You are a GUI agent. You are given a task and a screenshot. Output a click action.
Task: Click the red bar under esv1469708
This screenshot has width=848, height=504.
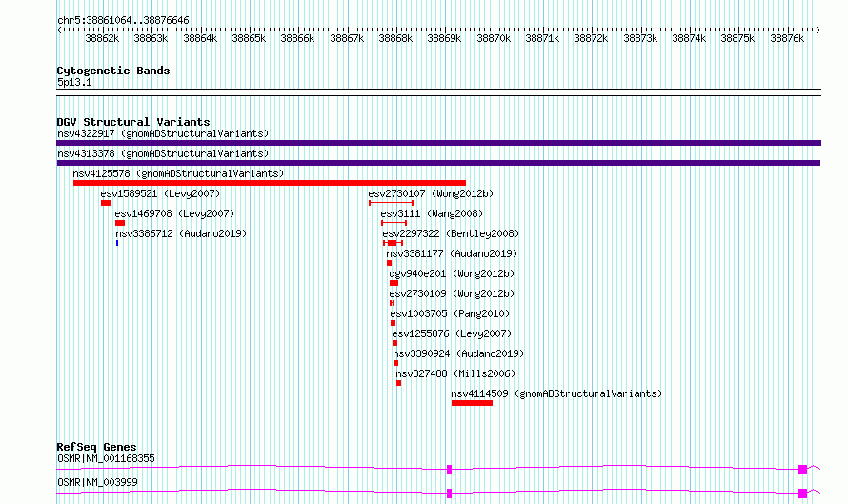(x=120, y=223)
